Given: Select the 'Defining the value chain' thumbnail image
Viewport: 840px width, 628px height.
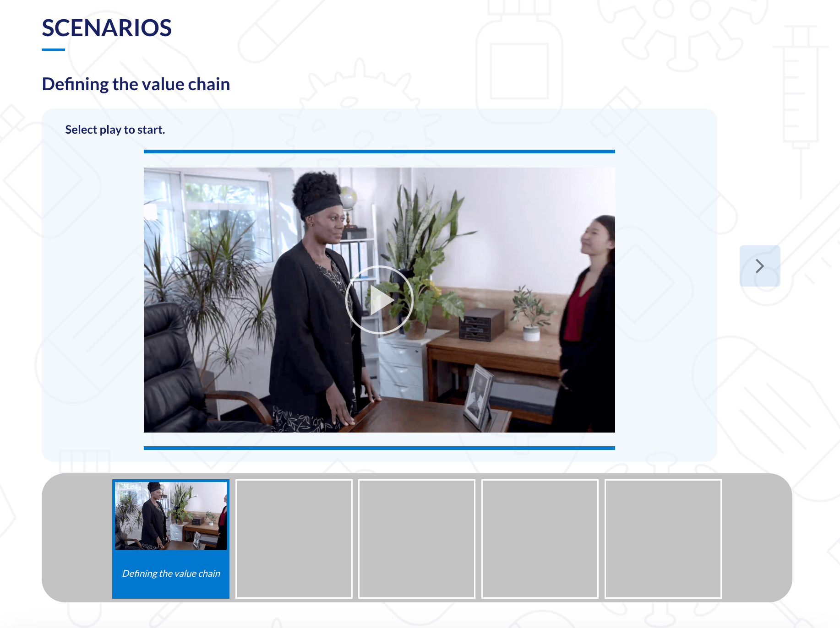Looking at the screenshot, I should point(171,515).
